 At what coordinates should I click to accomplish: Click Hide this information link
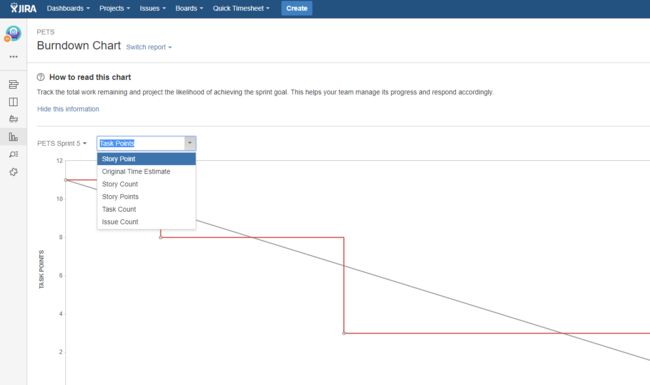68,109
